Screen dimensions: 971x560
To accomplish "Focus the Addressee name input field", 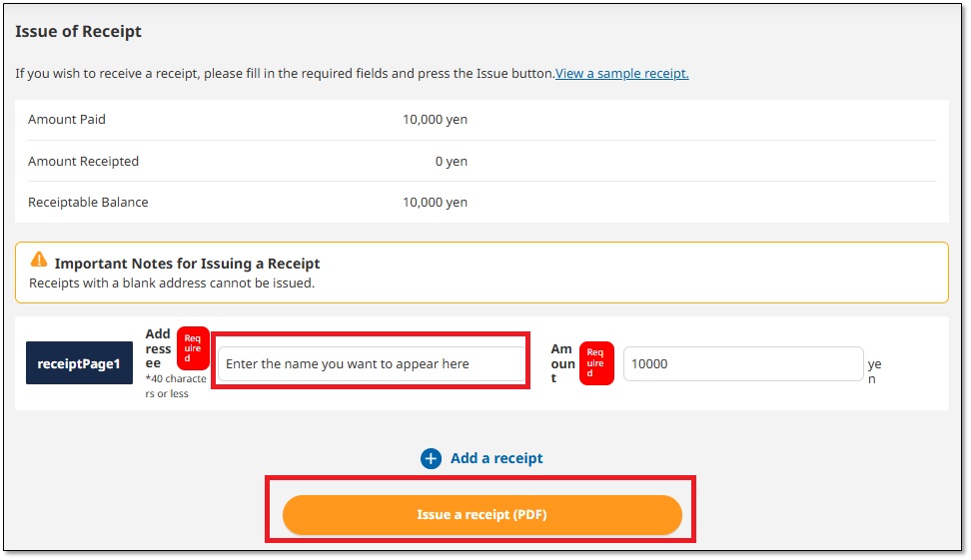I will pyautogui.click(x=372, y=364).
